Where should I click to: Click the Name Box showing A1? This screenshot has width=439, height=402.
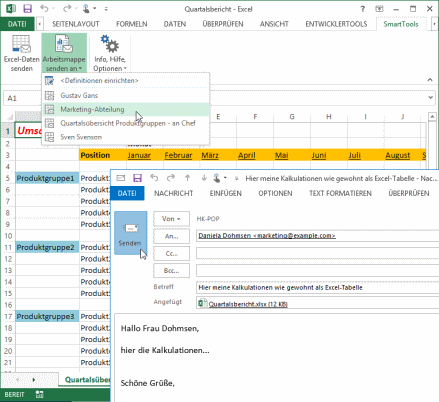click(23, 98)
